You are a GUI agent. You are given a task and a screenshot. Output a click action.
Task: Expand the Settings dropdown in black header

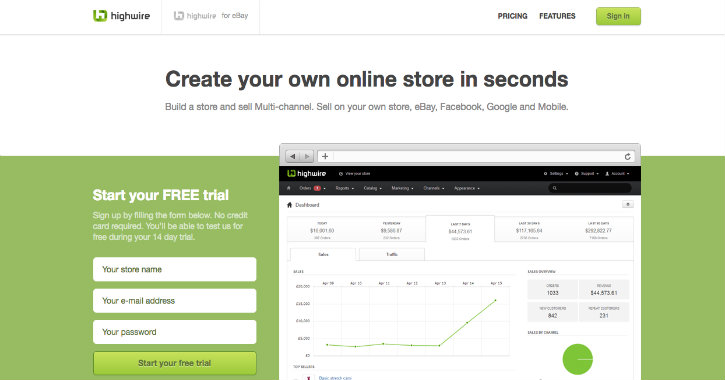[x=556, y=174]
